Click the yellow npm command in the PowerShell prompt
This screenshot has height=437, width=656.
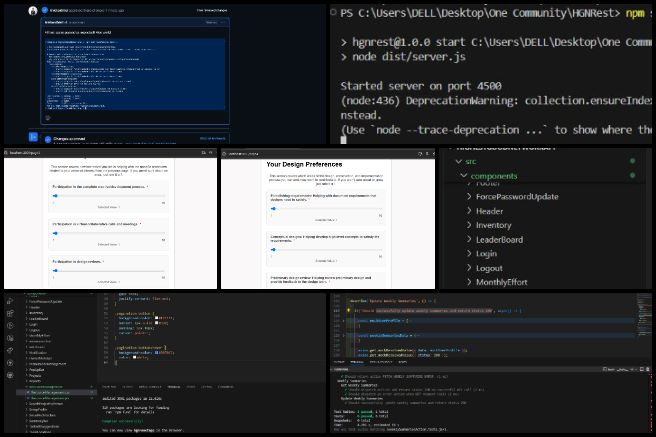coord(635,13)
